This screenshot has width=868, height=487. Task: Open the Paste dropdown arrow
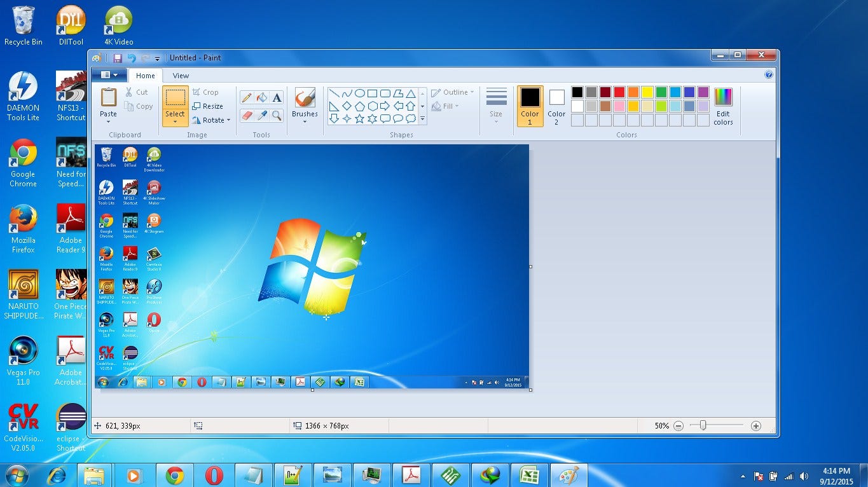(x=109, y=121)
